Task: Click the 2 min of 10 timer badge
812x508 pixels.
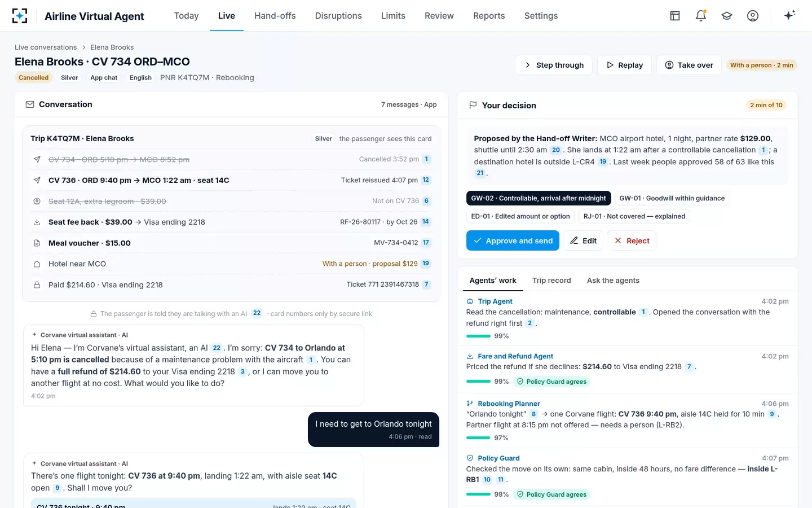Action: (x=766, y=105)
